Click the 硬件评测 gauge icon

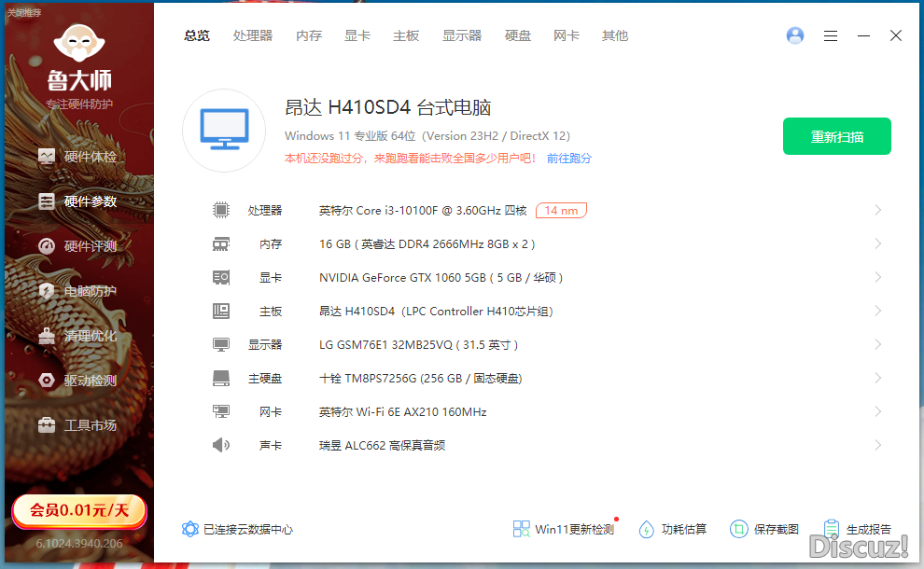tap(47, 246)
